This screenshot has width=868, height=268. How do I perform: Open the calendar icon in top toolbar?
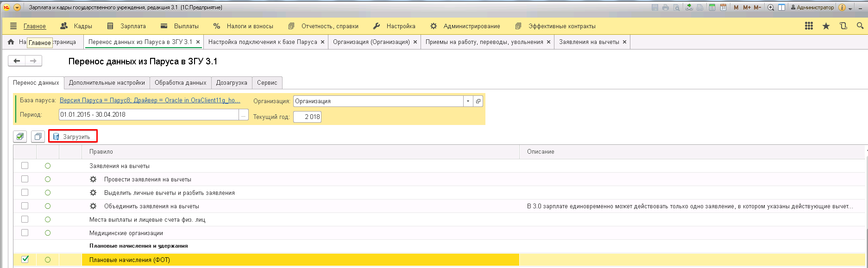pos(723,7)
